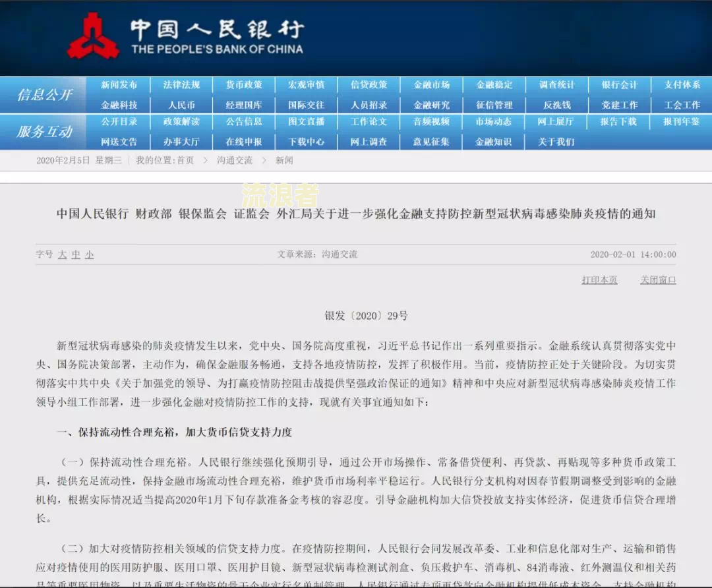This screenshot has height=588, width=712.
Task: Select 国际交往 in the navigation
Action: point(307,105)
